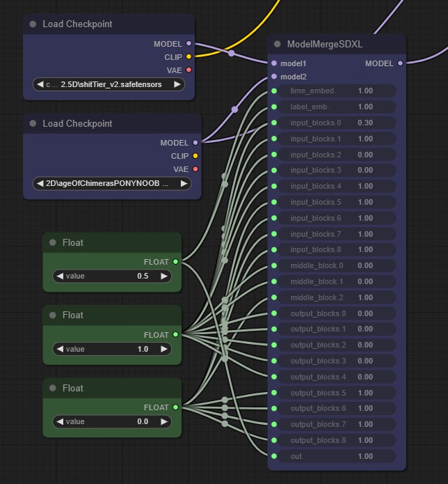Select previous checkpoint with shitTier left arrow
Screen dimensions: 448x484
(x=40, y=84)
